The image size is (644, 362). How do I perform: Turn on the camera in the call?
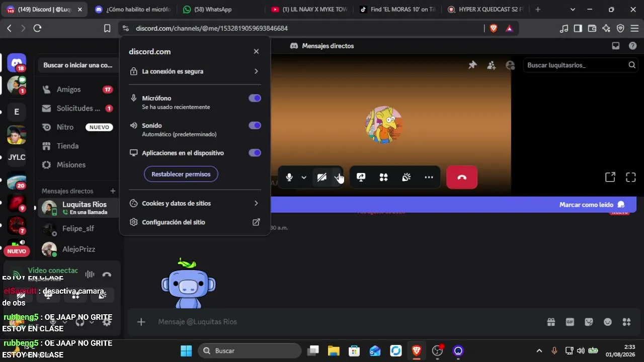pos(322,177)
